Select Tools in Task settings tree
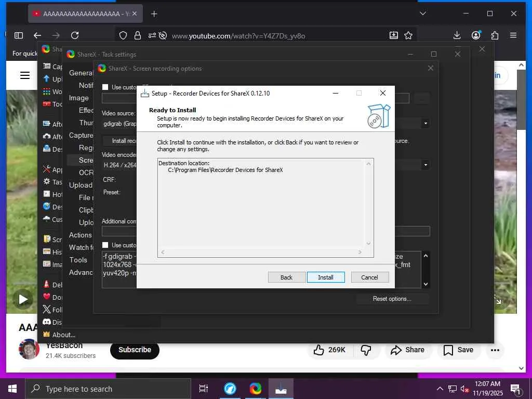 click(x=78, y=260)
